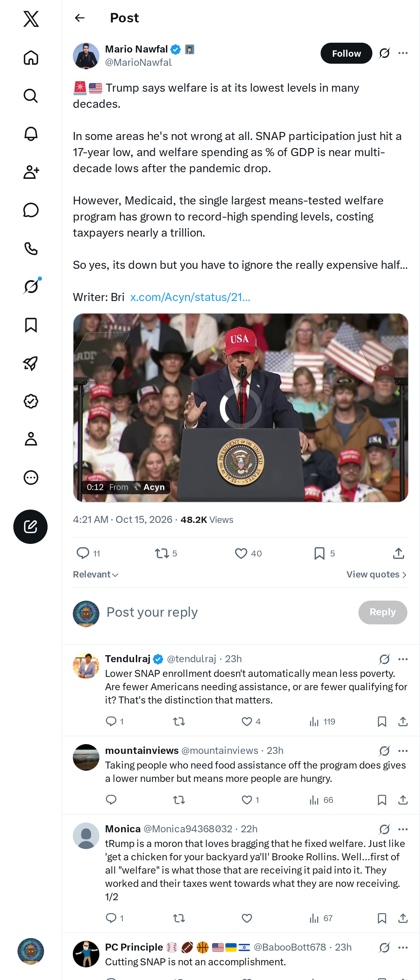Open Grok from the sidebar
The width and height of the screenshot is (420, 980).
[x=31, y=286]
